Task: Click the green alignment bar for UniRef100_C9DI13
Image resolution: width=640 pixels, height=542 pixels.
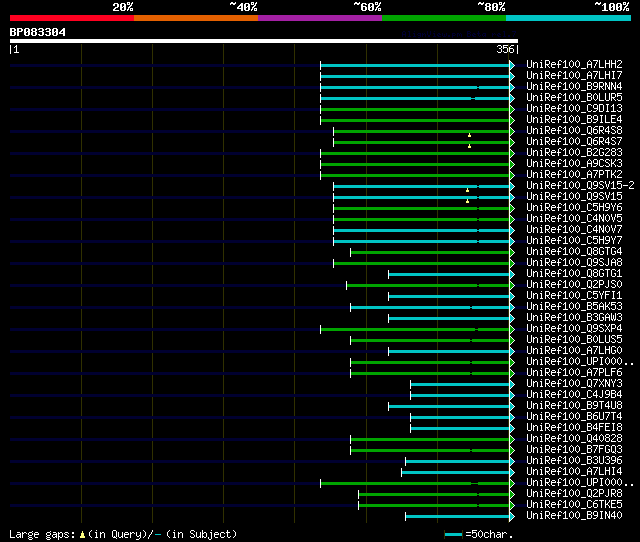Action: (415, 109)
